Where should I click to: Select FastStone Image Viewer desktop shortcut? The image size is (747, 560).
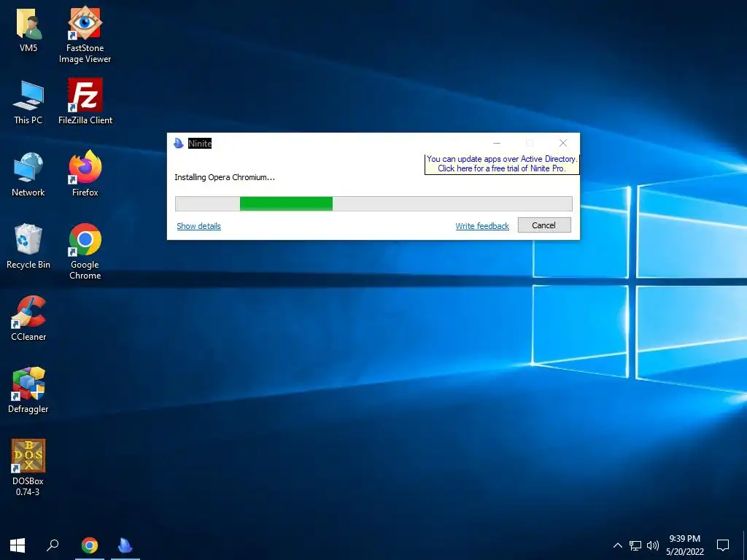pyautogui.click(x=85, y=34)
